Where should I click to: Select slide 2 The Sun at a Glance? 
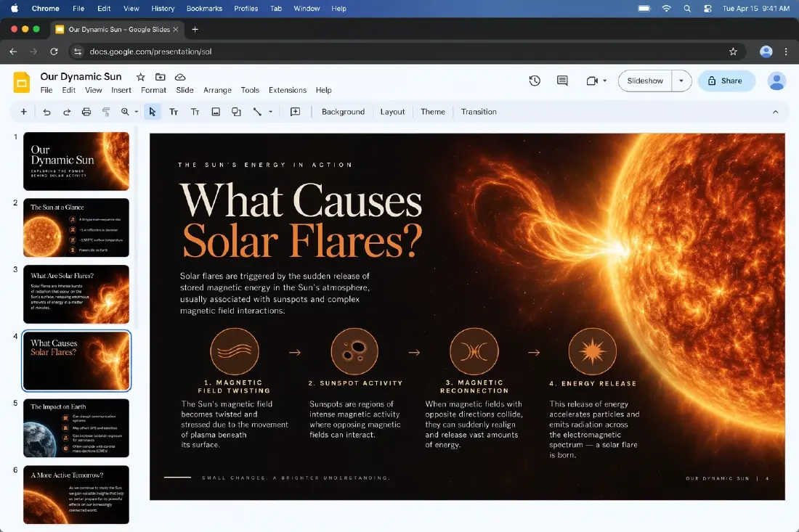click(76, 228)
